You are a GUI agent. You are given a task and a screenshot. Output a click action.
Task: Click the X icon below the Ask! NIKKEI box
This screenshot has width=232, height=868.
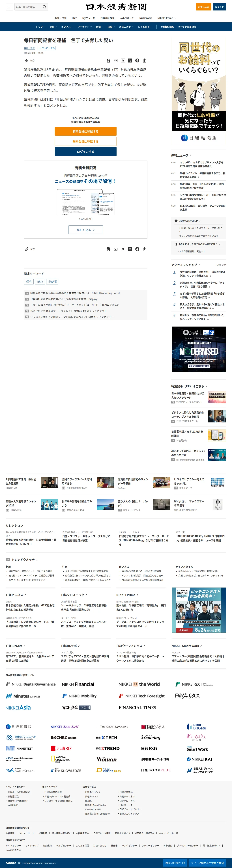(x=130, y=249)
